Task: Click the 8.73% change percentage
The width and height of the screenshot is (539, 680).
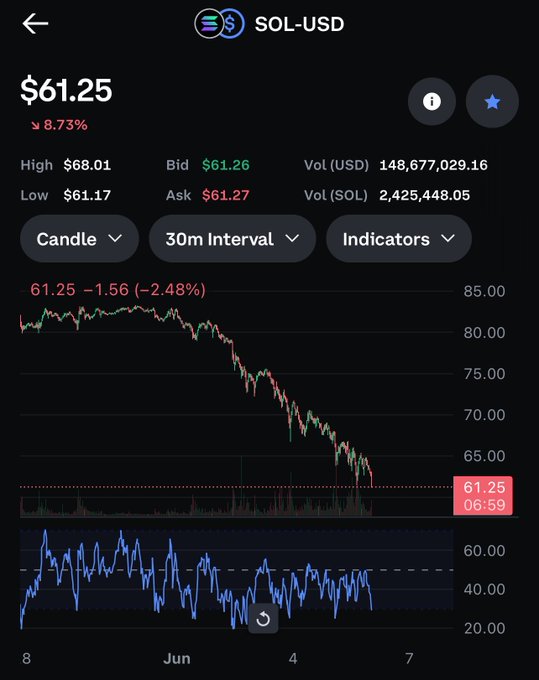Action: click(59, 125)
